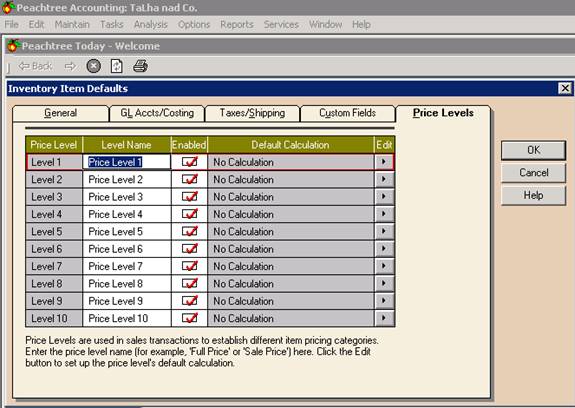Screen dimensions: 575x408
Task: Open the Help menu in menu bar
Action: coord(361,25)
